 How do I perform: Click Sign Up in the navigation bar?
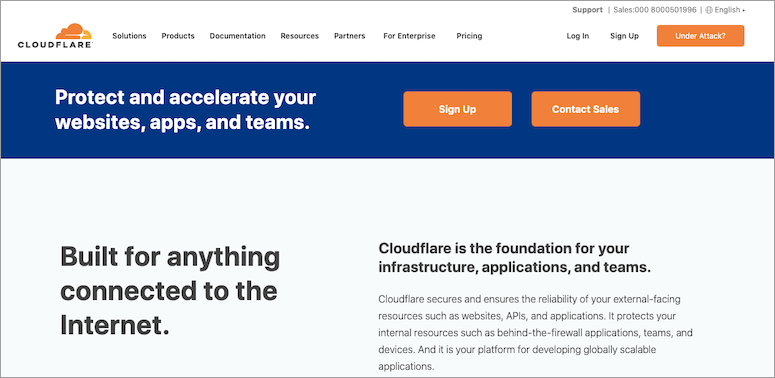624,36
